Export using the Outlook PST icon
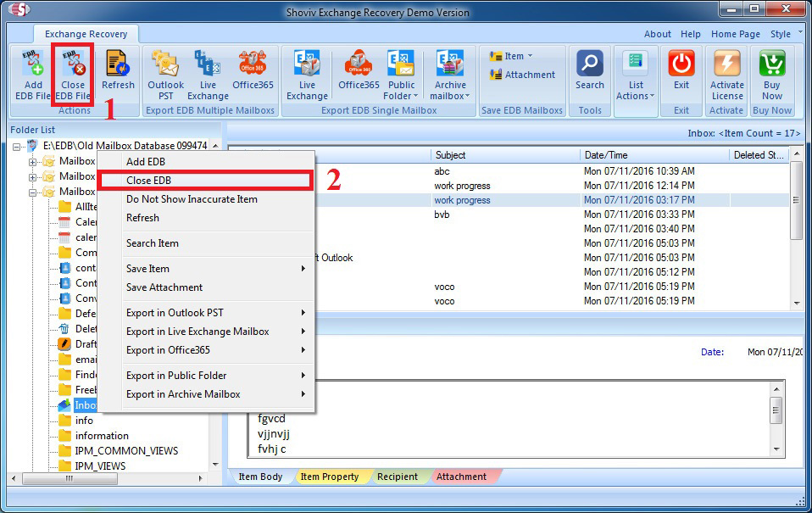812x513 pixels. point(165,73)
